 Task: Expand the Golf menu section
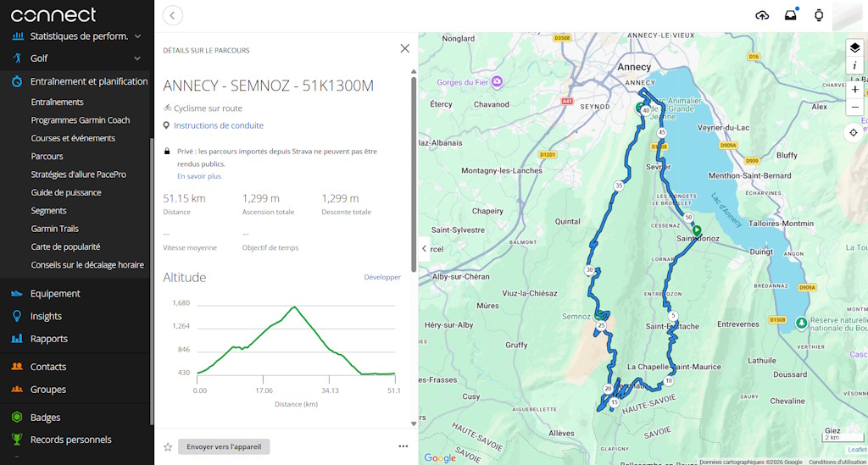point(137,58)
